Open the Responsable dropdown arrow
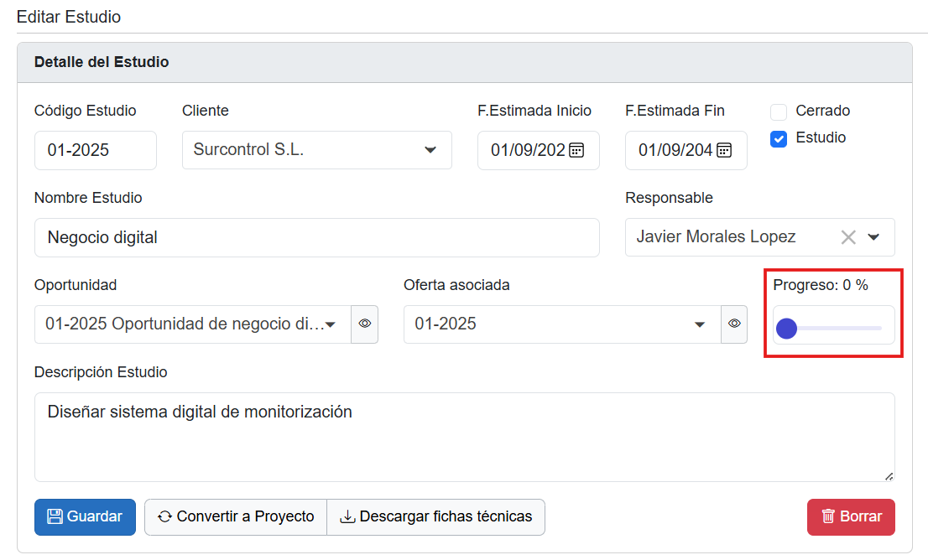 point(873,237)
